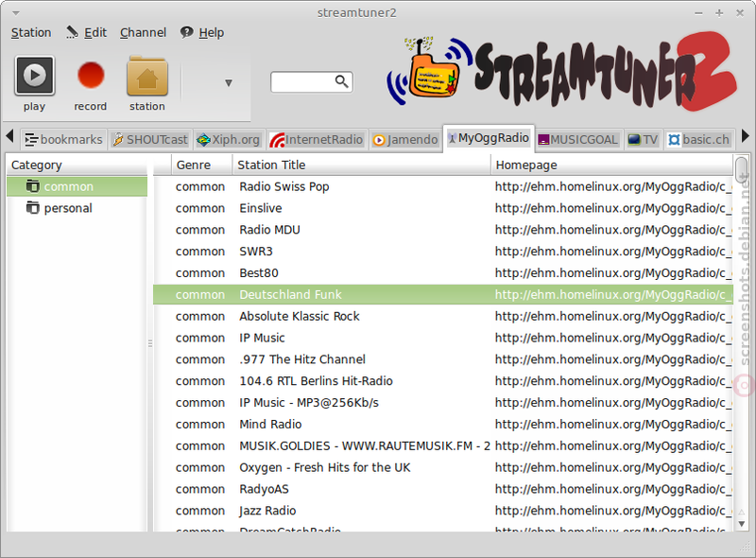This screenshot has width=756, height=558.
Task: Click the Best80 row genre cell
Action: pyautogui.click(x=200, y=273)
